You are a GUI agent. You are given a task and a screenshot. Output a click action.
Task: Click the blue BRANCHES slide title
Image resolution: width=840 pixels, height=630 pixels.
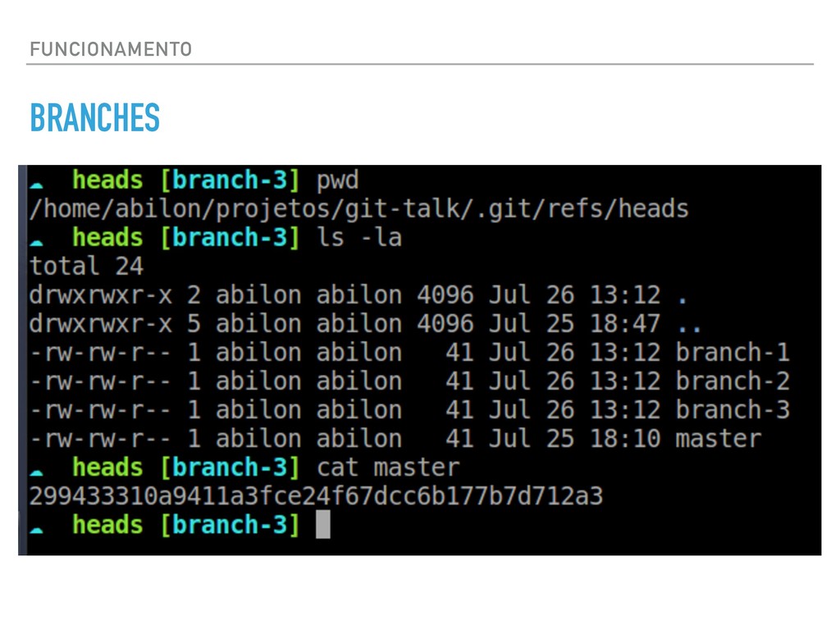click(x=94, y=119)
